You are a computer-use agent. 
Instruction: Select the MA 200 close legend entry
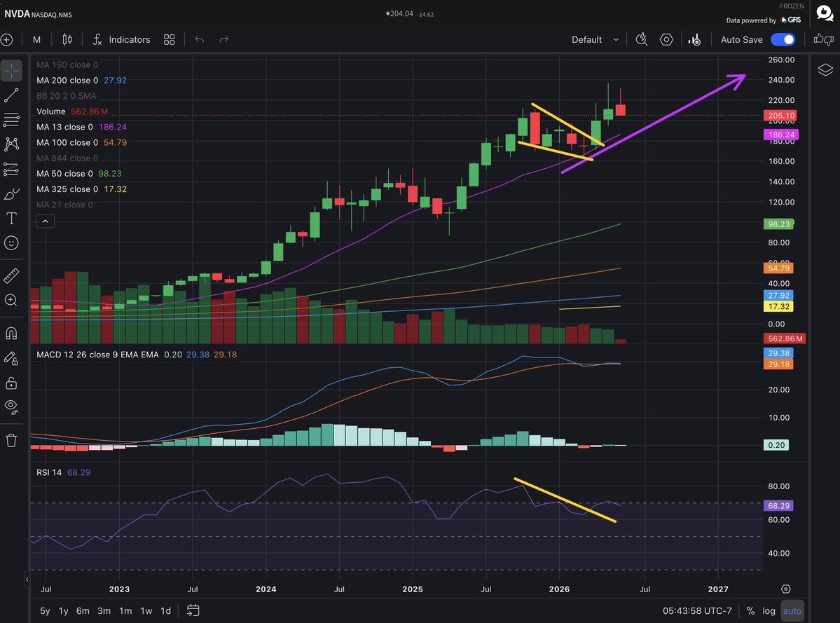[81, 81]
